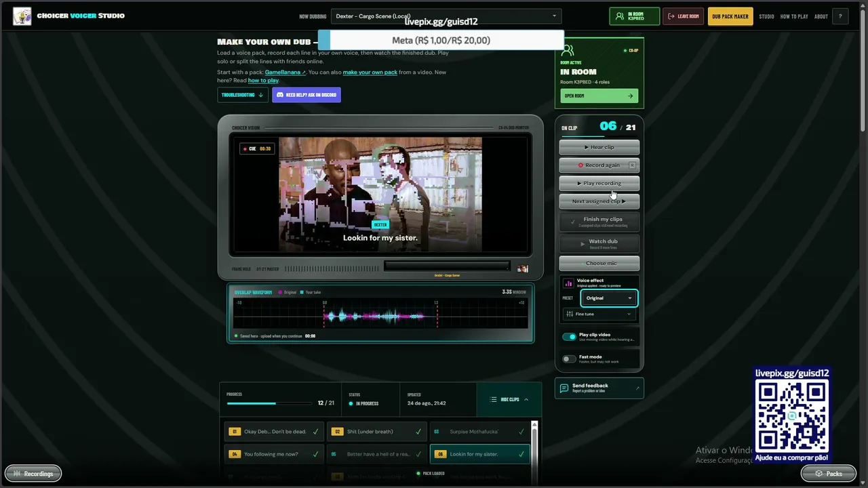Open the About nav item
The height and width of the screenshot is (488, 868).
[x=821, y=16]
